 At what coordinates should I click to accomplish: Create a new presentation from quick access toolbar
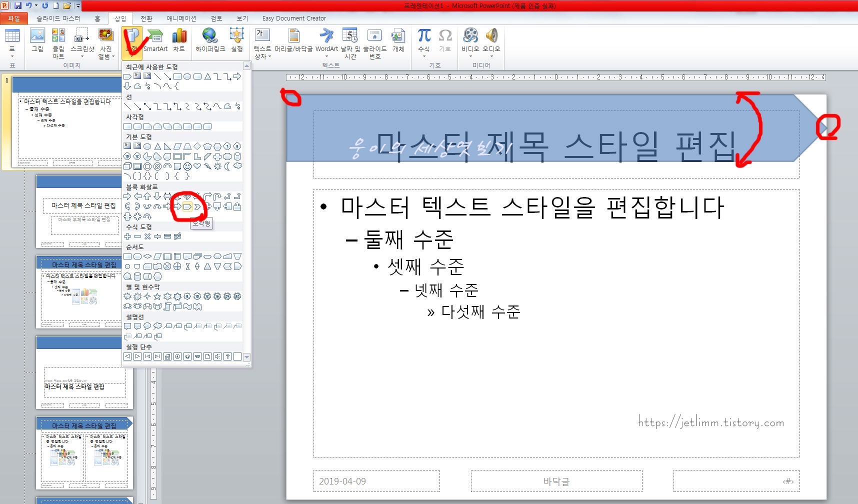click(56, 5)
